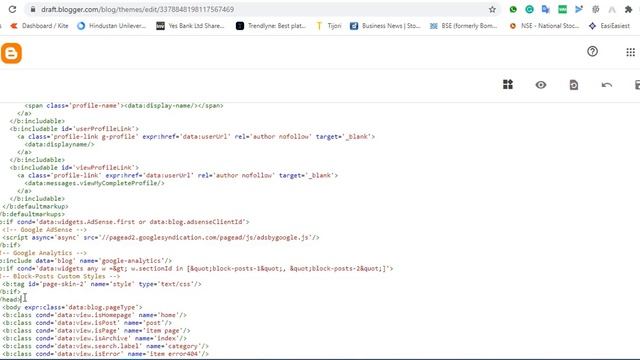This screenshot has width=640, height=360.
Task: Click the b:includable id='userProfileLink' line
Action: pyautogui.click(x=74, y=129)
